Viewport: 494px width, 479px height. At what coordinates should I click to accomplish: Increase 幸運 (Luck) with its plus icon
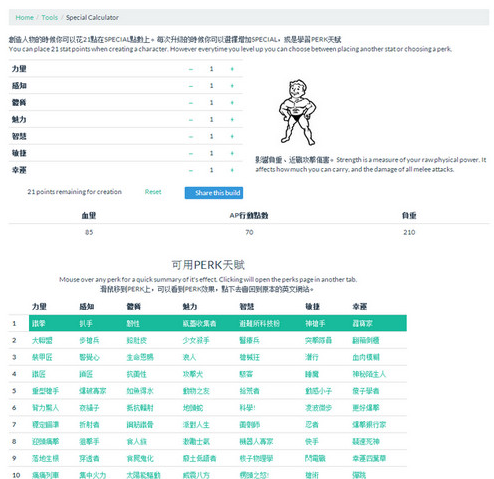(232, 170)
